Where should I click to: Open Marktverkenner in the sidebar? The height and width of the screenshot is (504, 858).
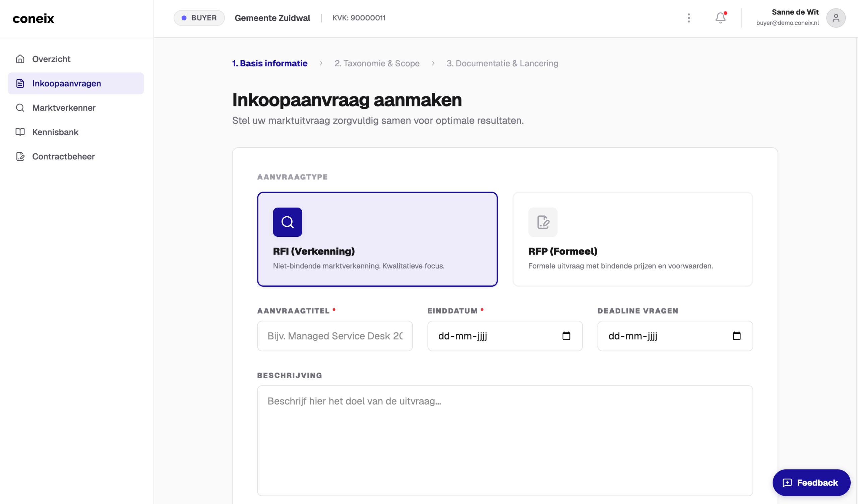point(76,108)
